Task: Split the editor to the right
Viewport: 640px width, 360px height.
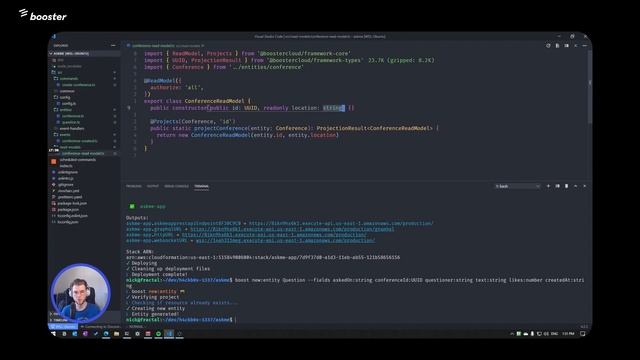Action: click(x=567, y=46)
